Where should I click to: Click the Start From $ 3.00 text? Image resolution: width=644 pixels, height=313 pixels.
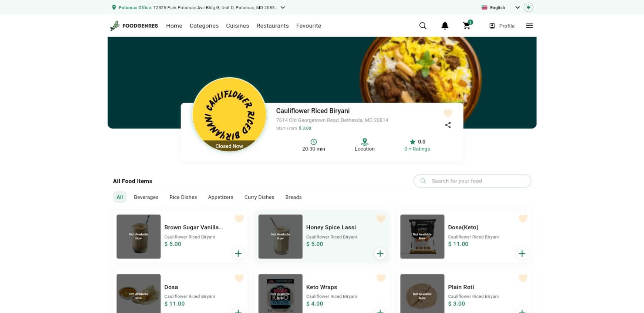[x=294, y=128]
